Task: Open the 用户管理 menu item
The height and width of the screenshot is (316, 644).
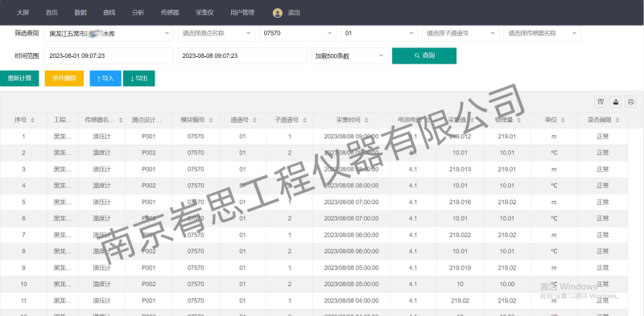Action: pyautogui.click(x=242, y=13)
